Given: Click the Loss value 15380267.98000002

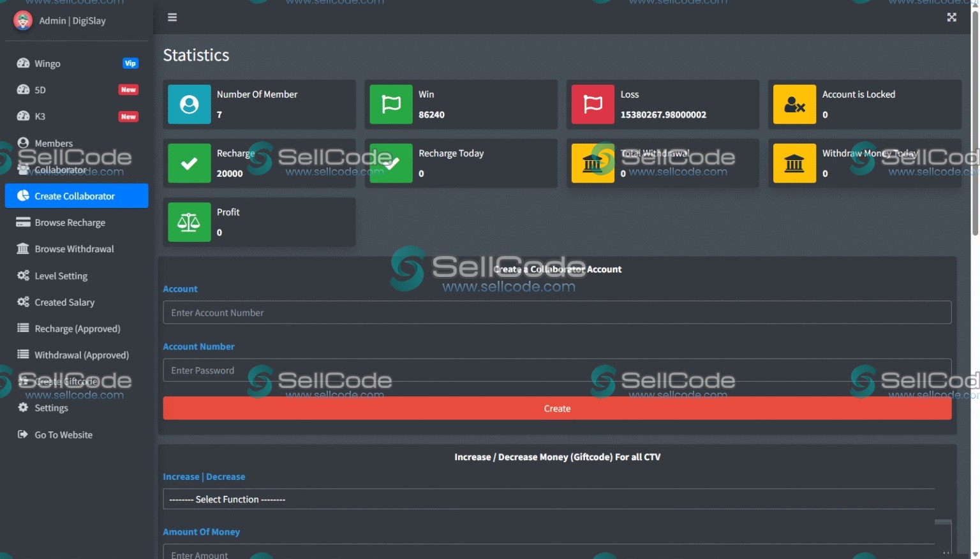Looking at the screenshot, I should pos(663,115).
